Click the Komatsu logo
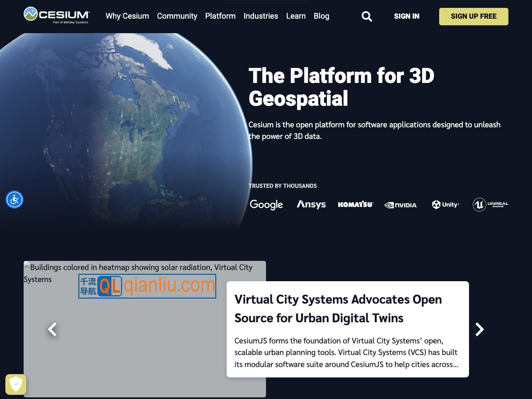The image size is (532, 399). pos(355,204)
